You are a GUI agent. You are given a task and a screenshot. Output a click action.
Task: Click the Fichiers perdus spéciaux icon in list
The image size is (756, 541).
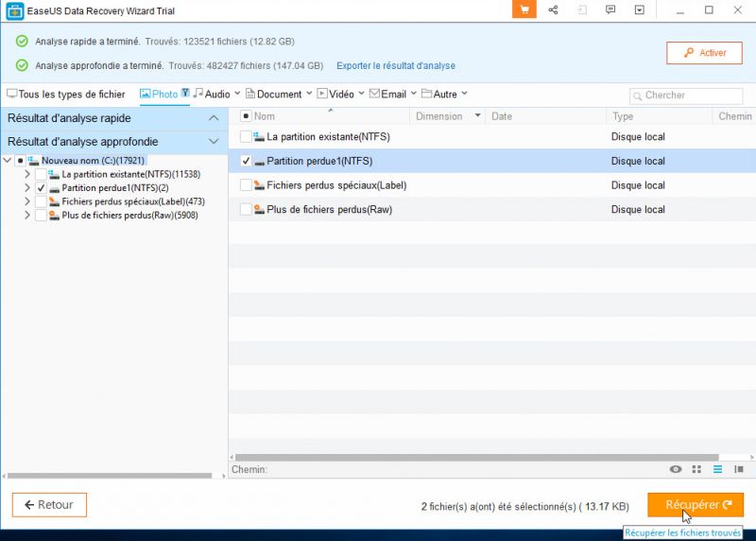point(259,185)
